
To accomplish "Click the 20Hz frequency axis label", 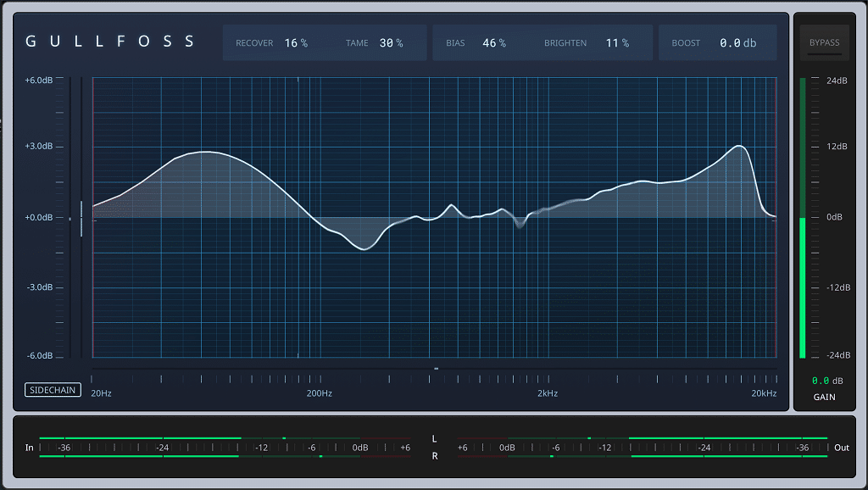I will [102, 393].
